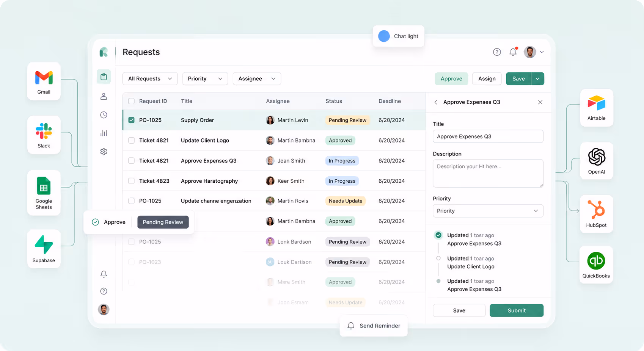Image resolution: width=644 pixels, height=351 pixels.
Task: Click the Description text area
Action: click(488, 174)
